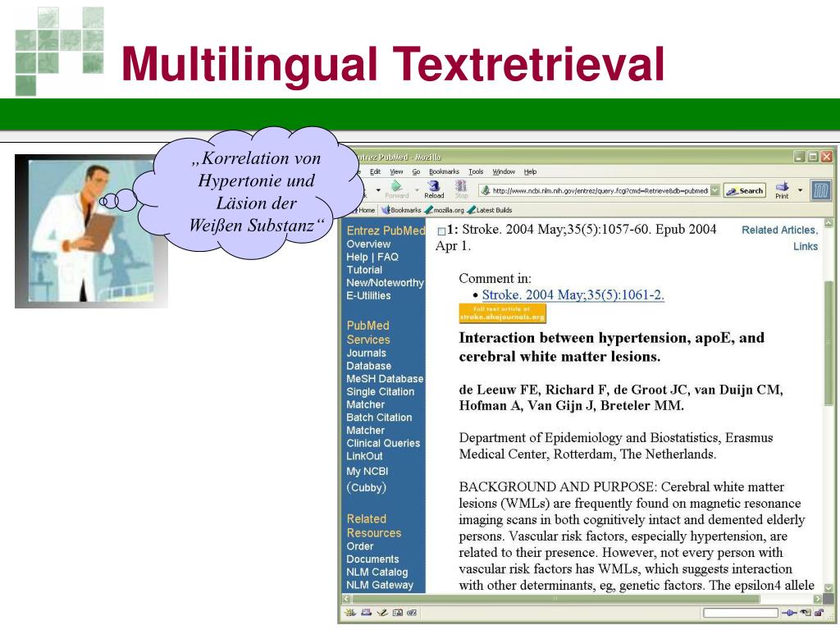Click the page icon beside the URL

[x=486, y=190]
